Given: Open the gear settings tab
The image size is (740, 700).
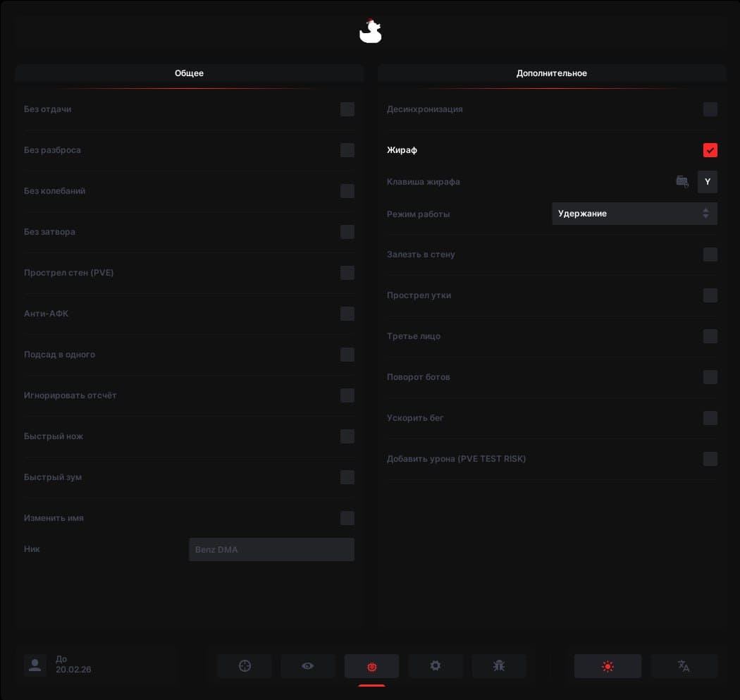Looking at the screenshot, I should click(436, 666).
